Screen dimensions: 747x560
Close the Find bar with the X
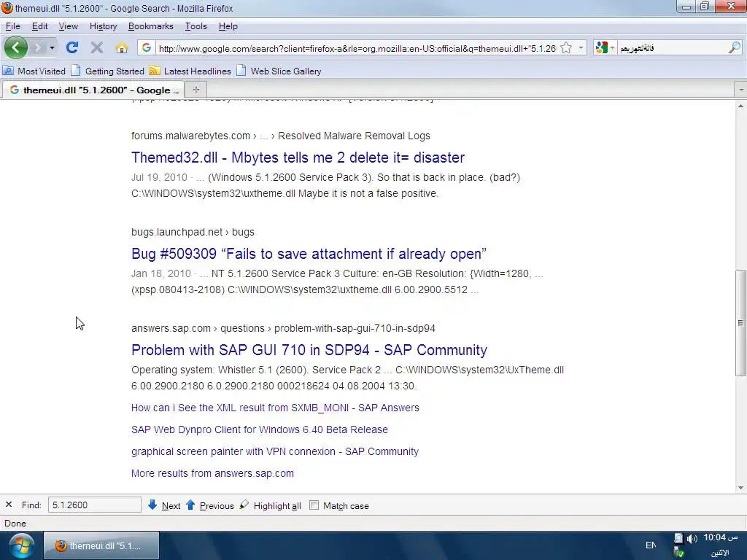(x=9, y=505)
